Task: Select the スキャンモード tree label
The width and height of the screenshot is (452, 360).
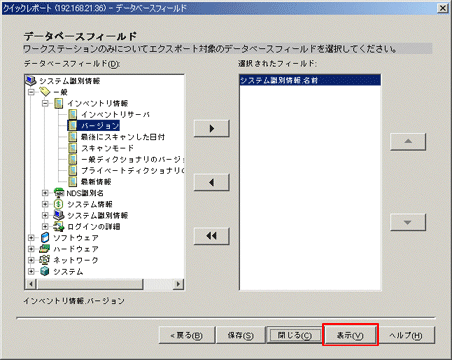Action: pos(107,148)
